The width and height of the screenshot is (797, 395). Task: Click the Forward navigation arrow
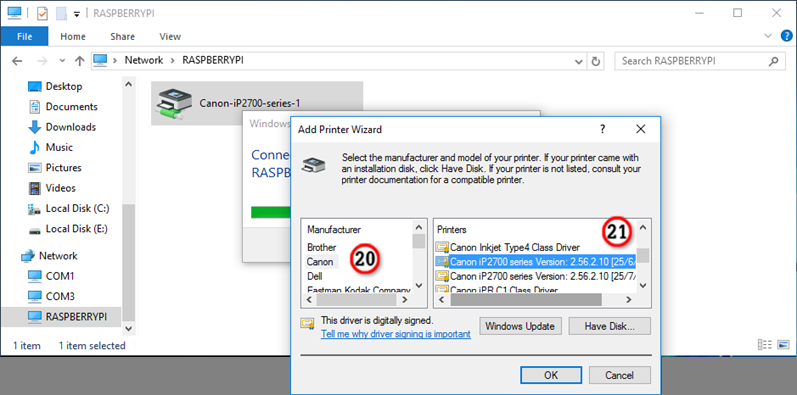(x=42, y=61)
